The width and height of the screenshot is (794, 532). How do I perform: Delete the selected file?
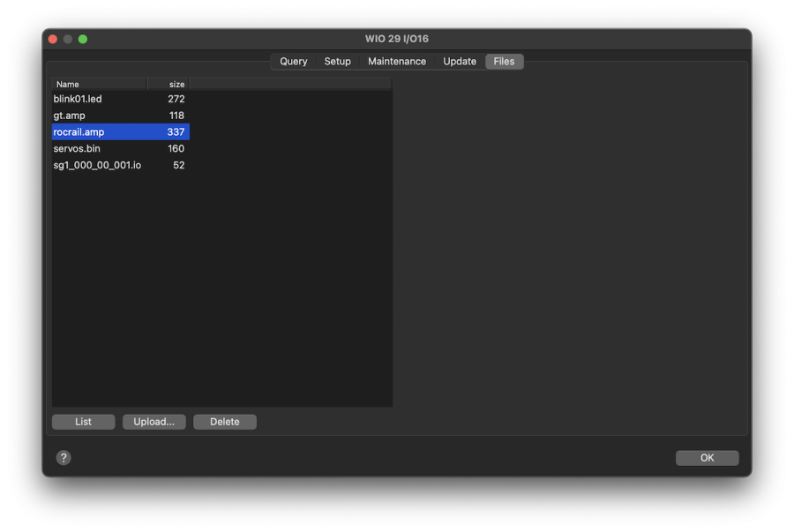224,422
